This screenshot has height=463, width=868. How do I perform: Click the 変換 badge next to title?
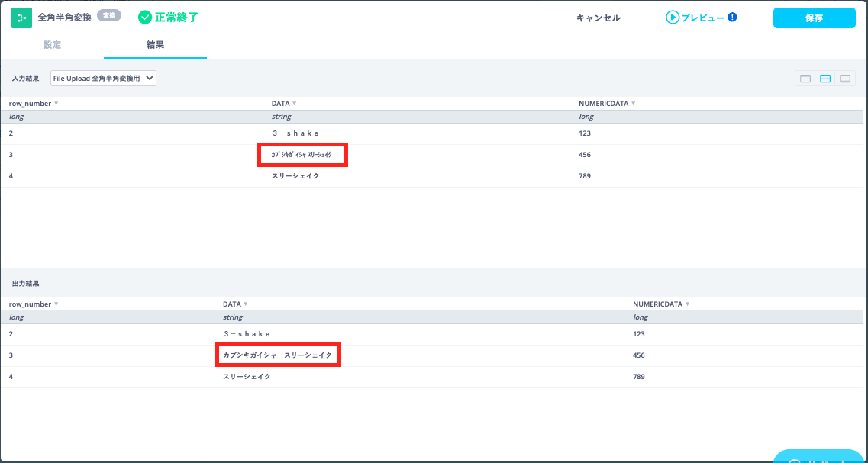pos(109,16)
